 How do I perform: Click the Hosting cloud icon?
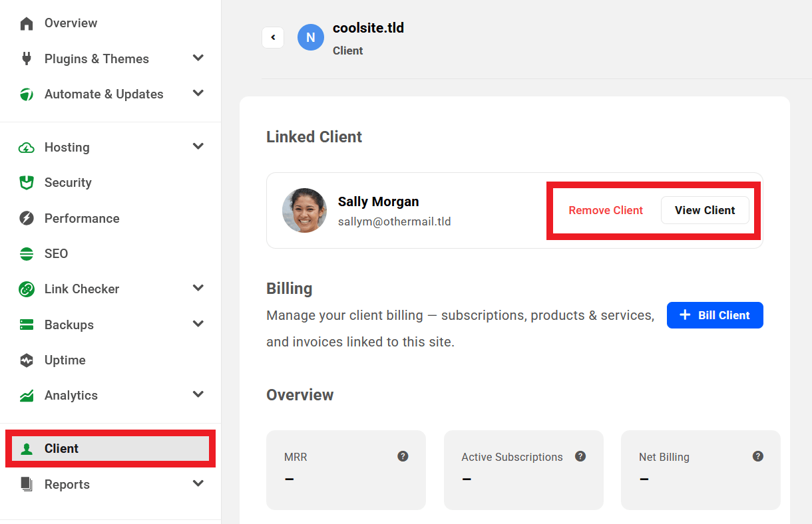pos(27,148)
